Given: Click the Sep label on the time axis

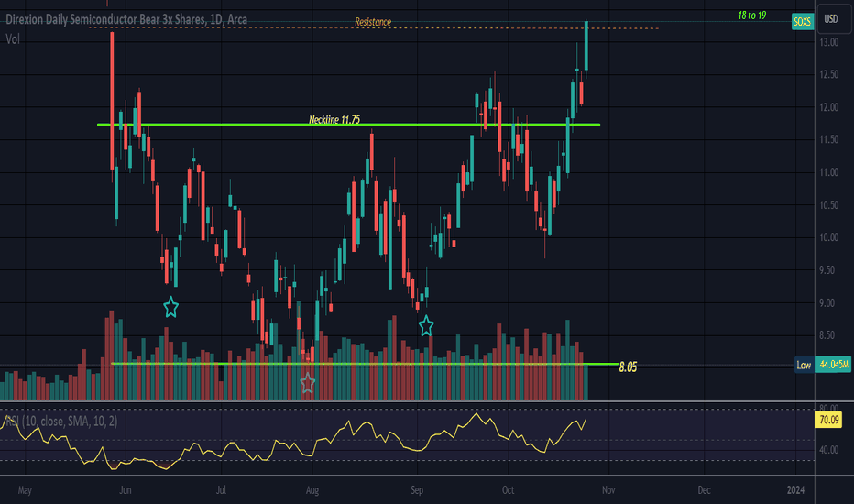Looking at the screenshot, I should pyautogui.click(x=417, y=490).
